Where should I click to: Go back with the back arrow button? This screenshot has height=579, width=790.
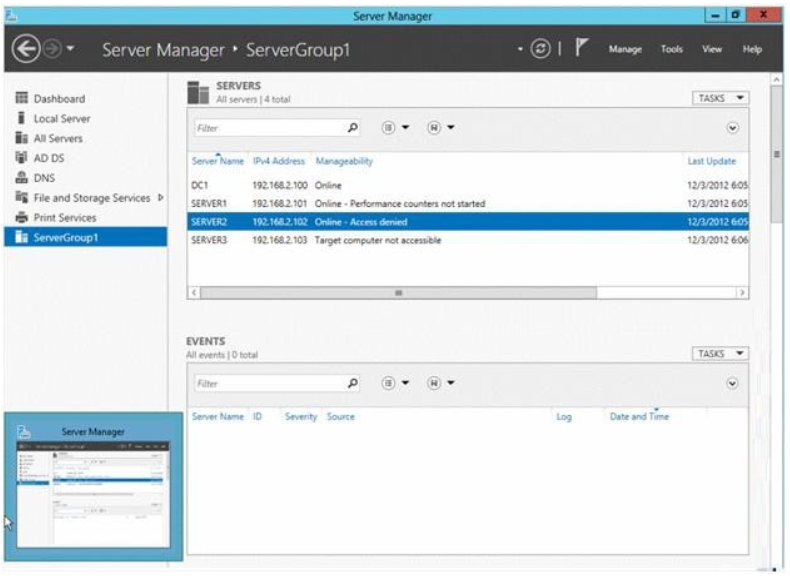pos(26,49)
